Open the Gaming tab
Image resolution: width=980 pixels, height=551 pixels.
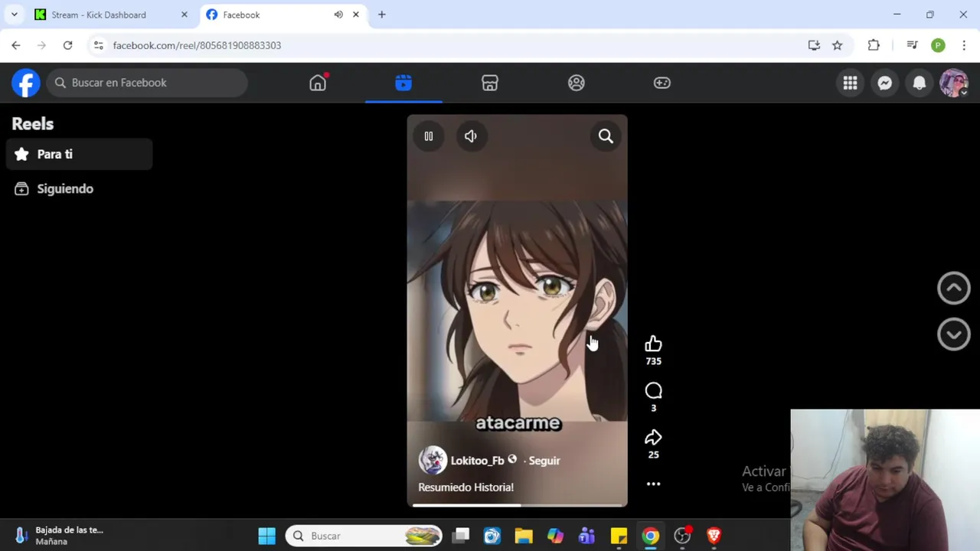(662, 83)
